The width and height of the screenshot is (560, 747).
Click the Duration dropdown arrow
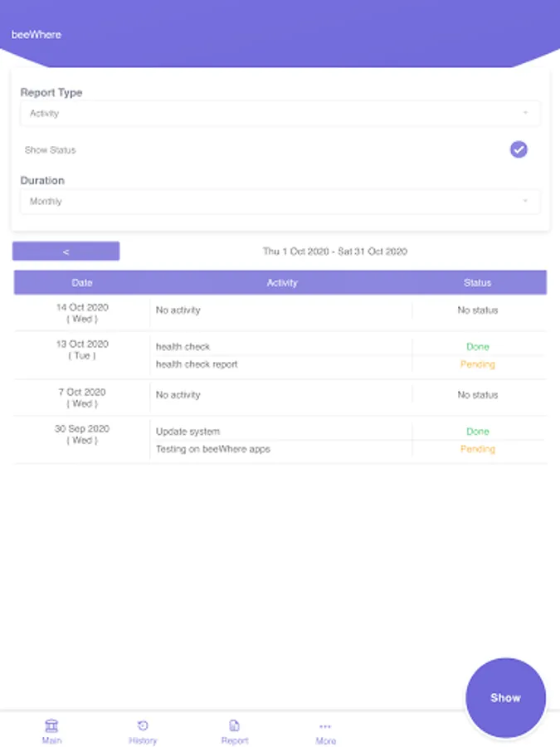click(525, 202)
